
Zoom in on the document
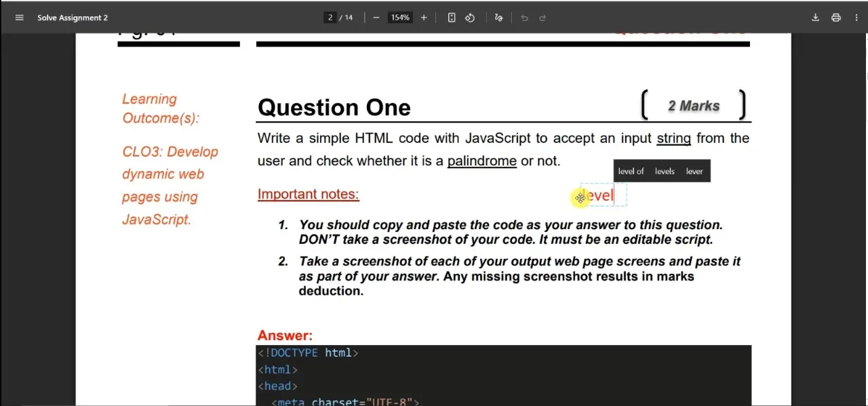pos(424,17)
